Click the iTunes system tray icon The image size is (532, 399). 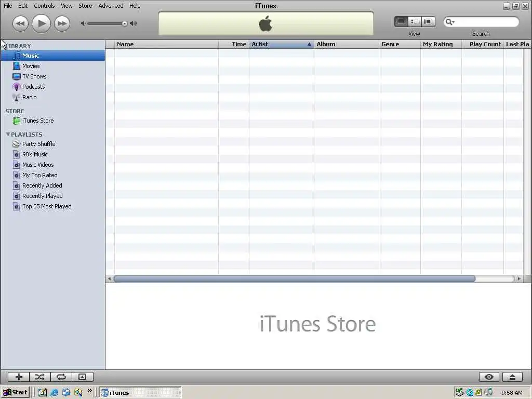pyautogui.click(x=488, y=393)
